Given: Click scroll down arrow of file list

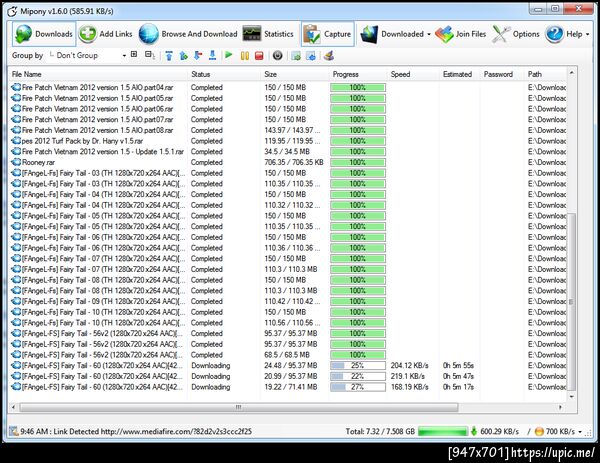Looking at the screenshot, I should coord(572,396).
